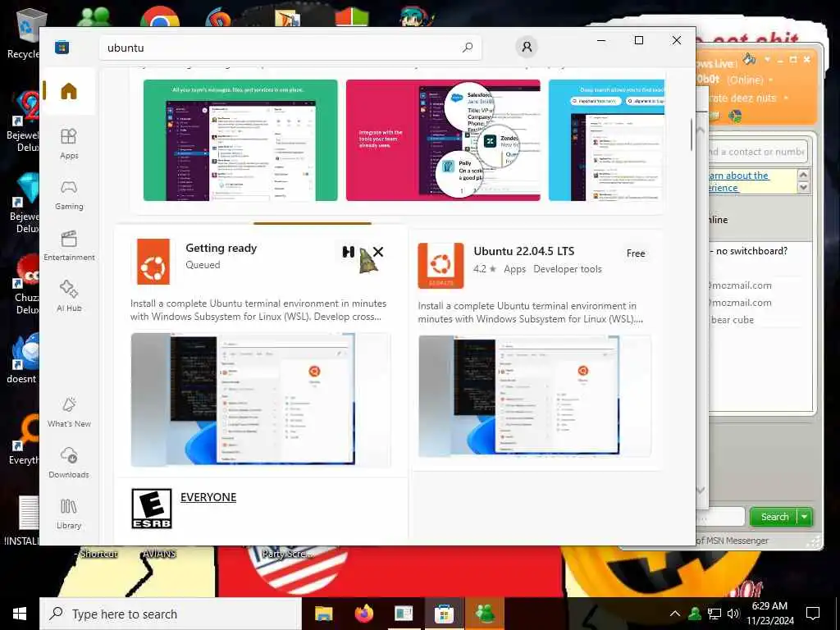Screen dimensions: 840x630
Task: Show What's New in Store sidebar
Action: pyautogui.click(x=69, y=412)
